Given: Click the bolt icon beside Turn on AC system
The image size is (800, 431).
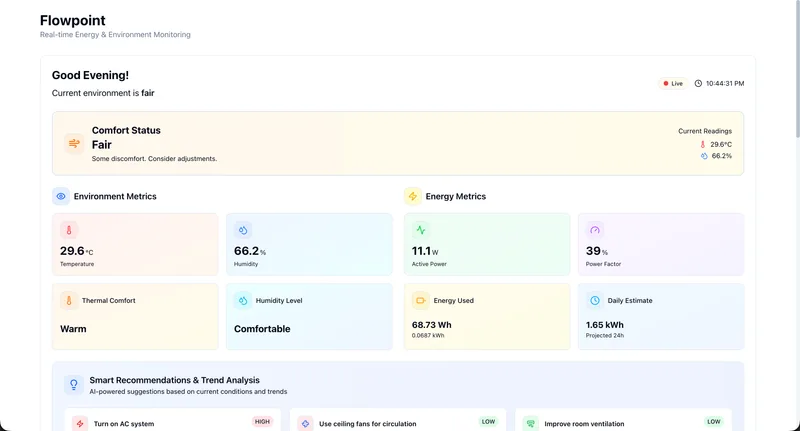Looking at the screenshot, I should pyautogui.click(x=80, y=423).
